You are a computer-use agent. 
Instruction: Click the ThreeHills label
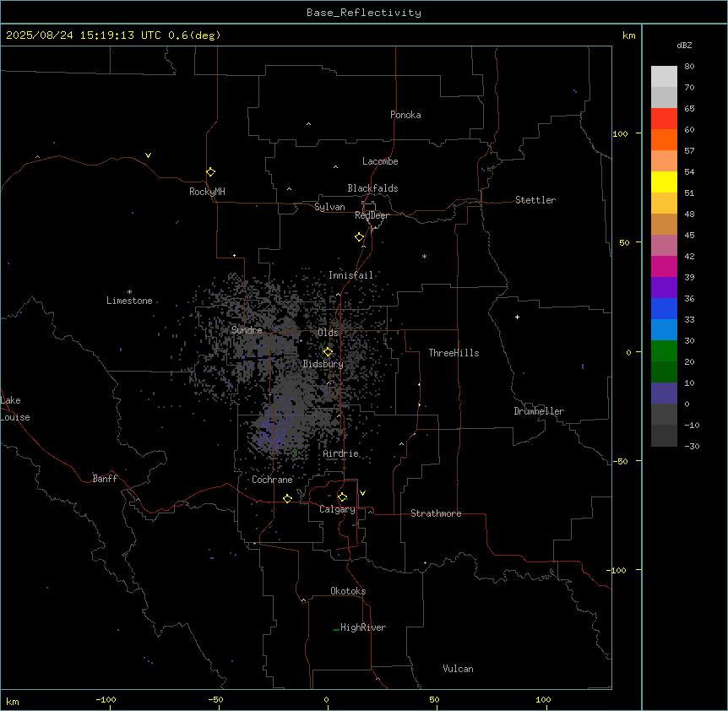tap(454, 353)
